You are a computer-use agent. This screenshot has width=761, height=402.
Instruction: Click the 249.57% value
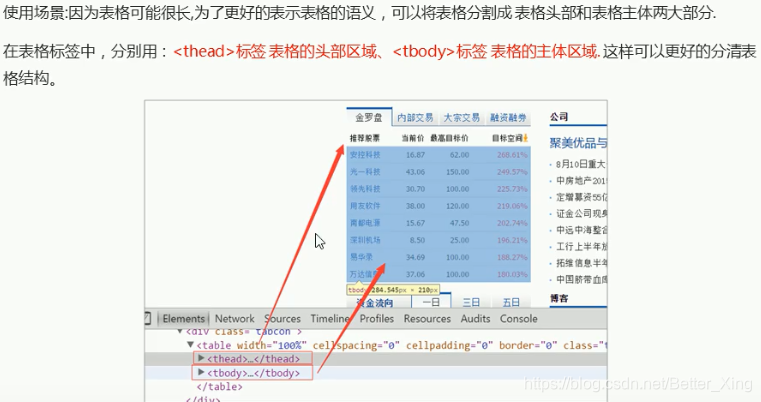click(x=512, y=172)
